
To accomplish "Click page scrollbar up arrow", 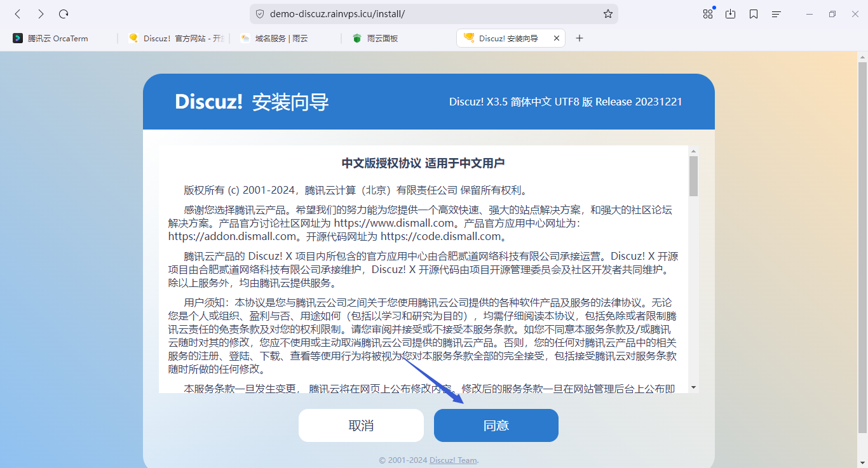I will (862, 57).
